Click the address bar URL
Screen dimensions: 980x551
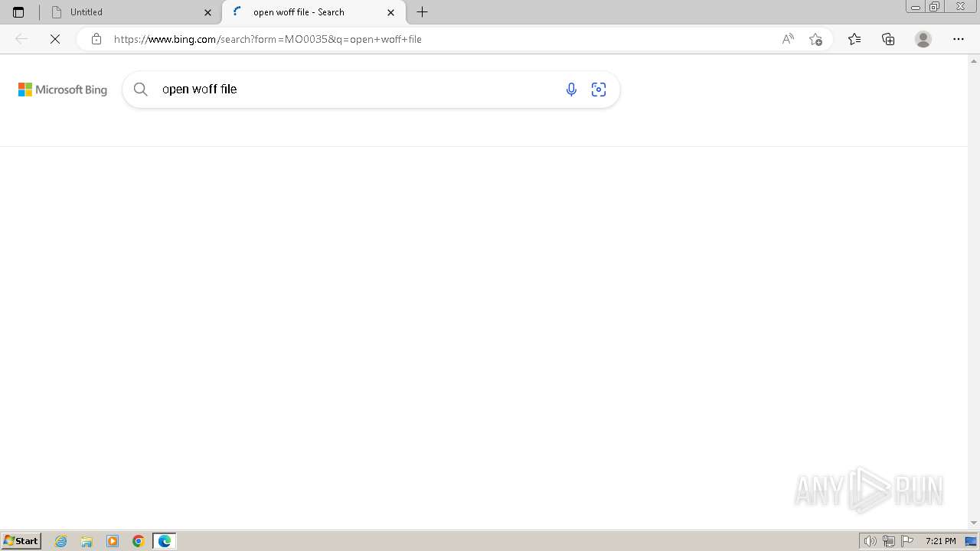[x=268, y=39]
